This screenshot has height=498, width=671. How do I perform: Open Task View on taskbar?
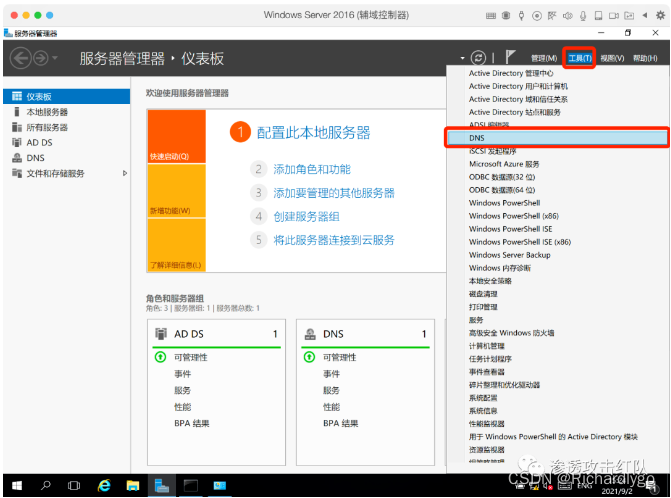(x=74, y=486)
